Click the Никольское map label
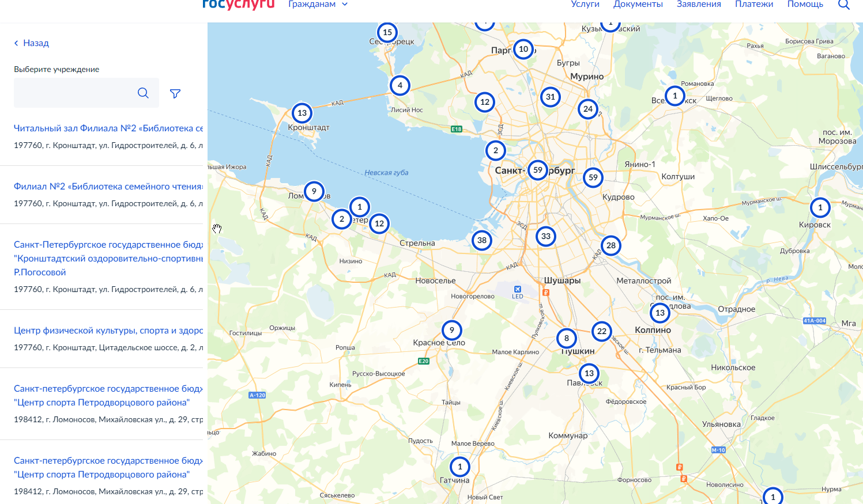Screen dimensions: 863x504 point(733,367)
